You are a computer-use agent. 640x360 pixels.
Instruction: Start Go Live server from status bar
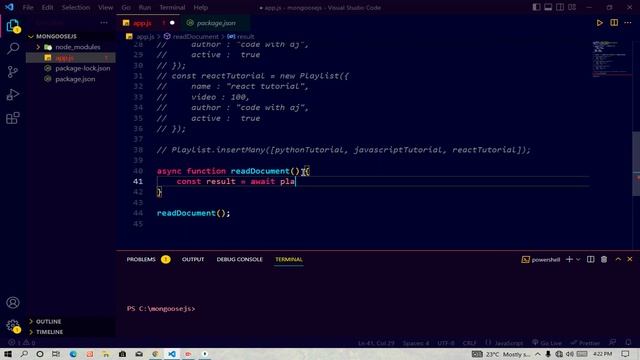coord(547,343)
